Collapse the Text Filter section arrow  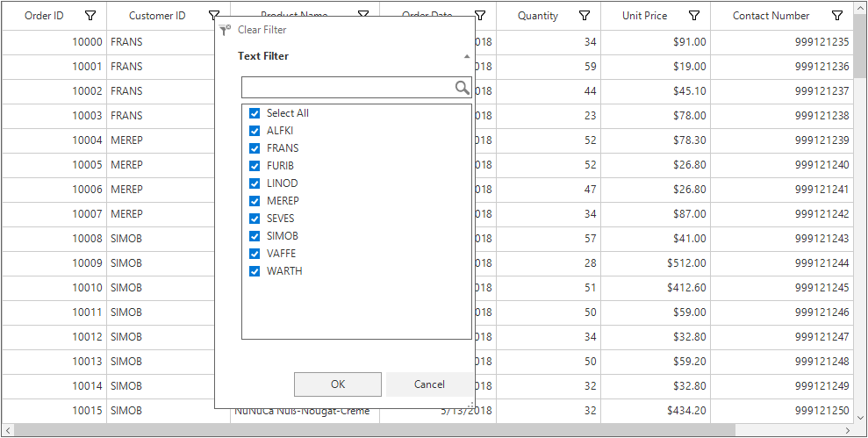tap(467, 56)
